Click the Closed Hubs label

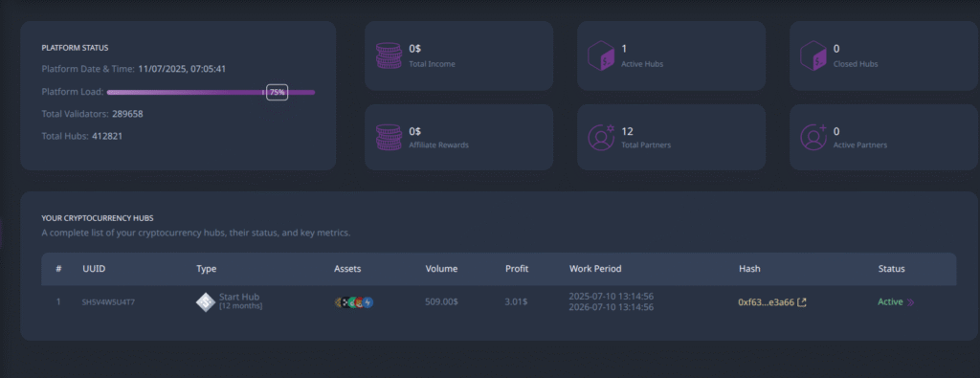point(856,64)
